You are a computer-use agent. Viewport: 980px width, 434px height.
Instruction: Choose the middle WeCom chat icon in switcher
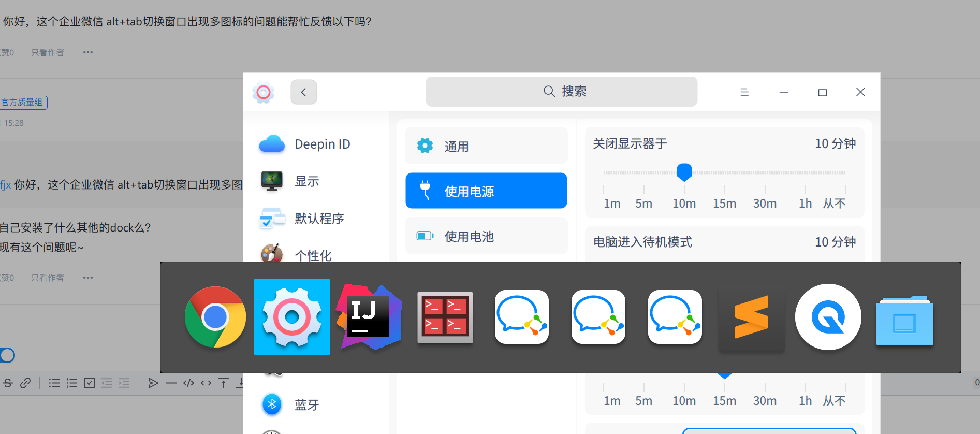click(x=598, y=317)
